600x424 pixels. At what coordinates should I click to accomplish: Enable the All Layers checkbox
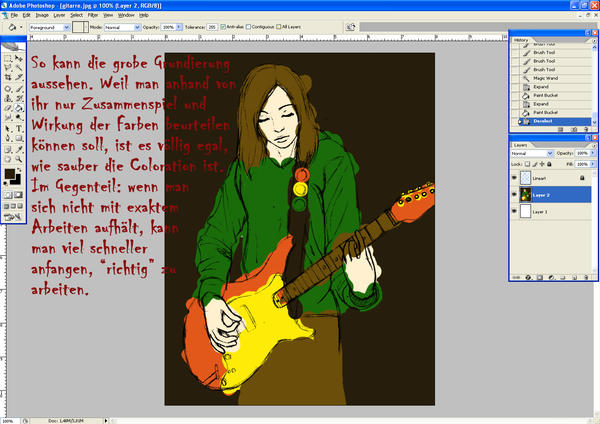point(279,27)
